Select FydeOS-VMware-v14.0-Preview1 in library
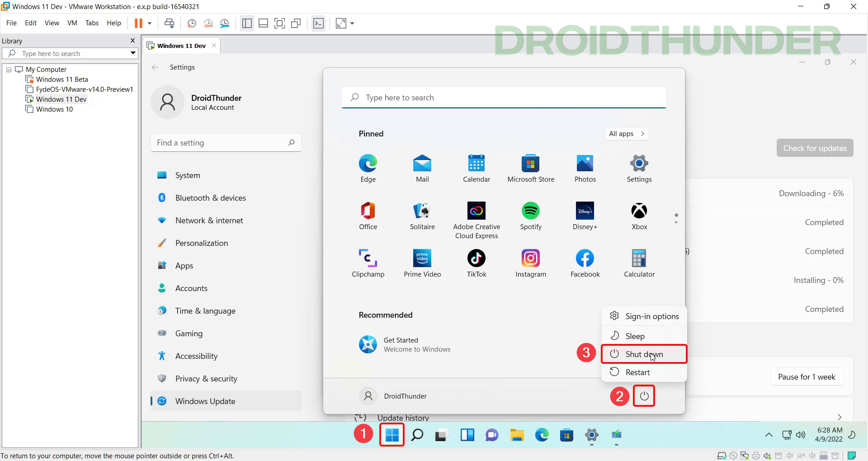 pyautogui.click(x=85, y=89)
